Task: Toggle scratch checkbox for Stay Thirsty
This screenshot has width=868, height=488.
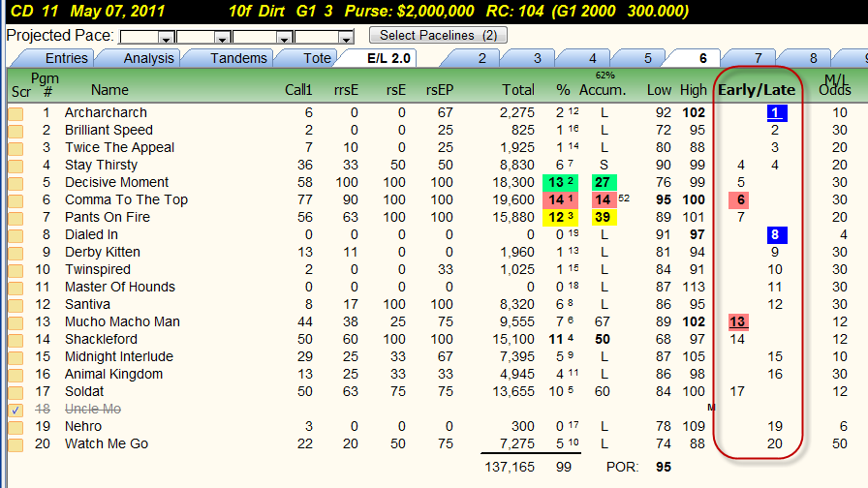Action: coord(15,166)
